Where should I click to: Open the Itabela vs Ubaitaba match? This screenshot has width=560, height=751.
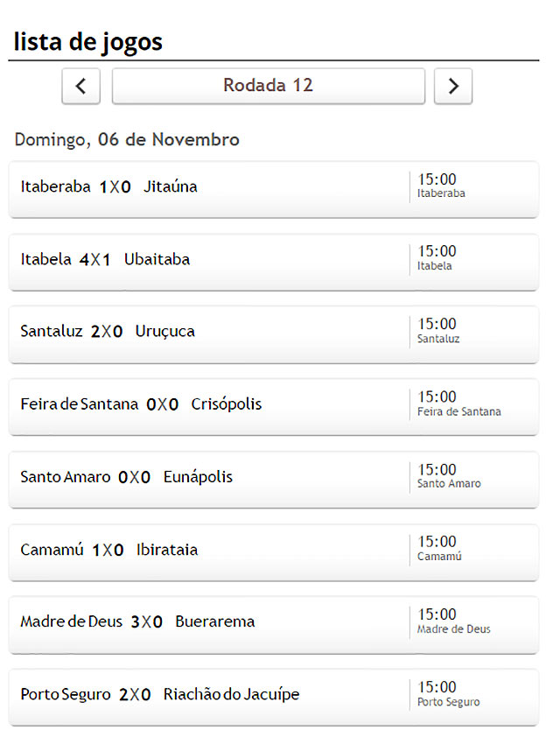click(x=274, y=263)
